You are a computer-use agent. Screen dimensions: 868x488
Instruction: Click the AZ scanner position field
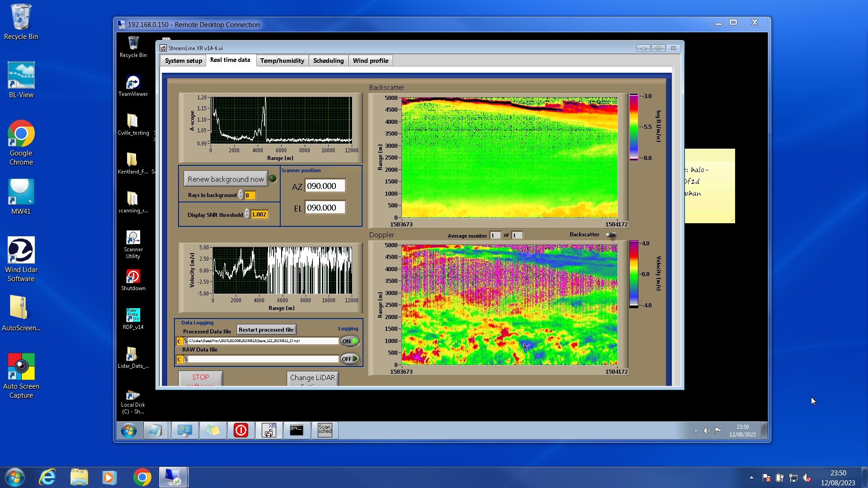pos(325,186)
